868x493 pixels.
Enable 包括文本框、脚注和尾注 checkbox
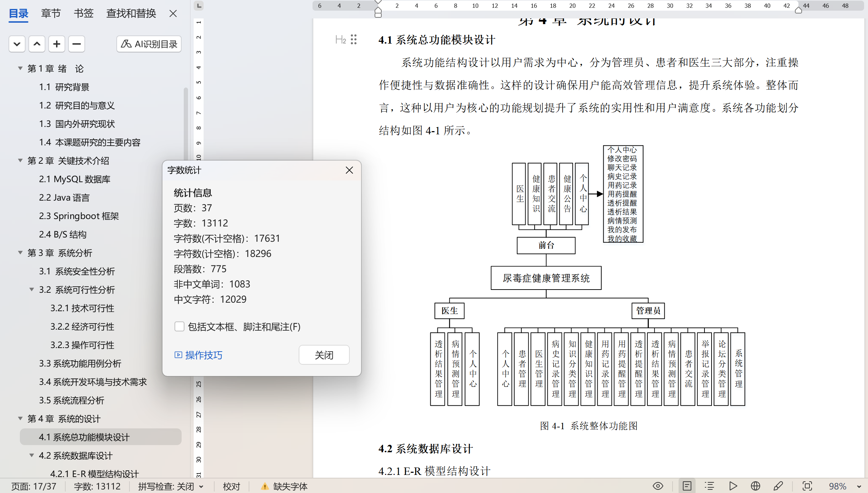179,326
